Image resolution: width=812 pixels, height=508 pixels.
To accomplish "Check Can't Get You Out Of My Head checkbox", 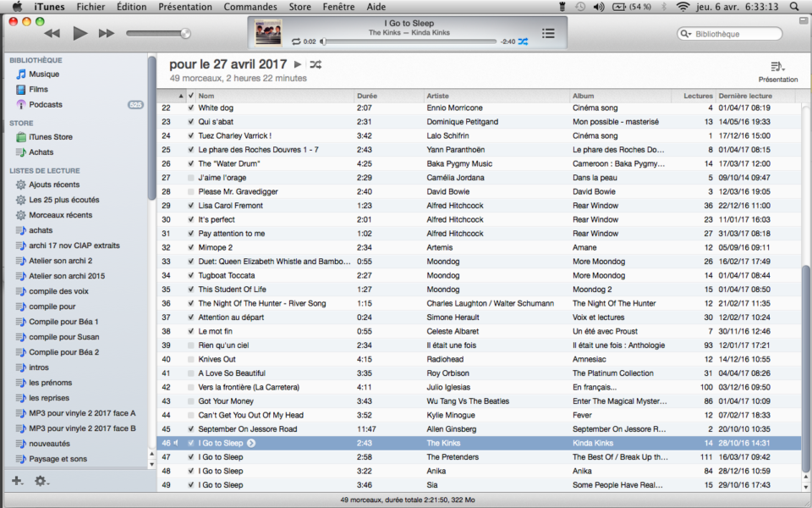I will click(191, 415).
